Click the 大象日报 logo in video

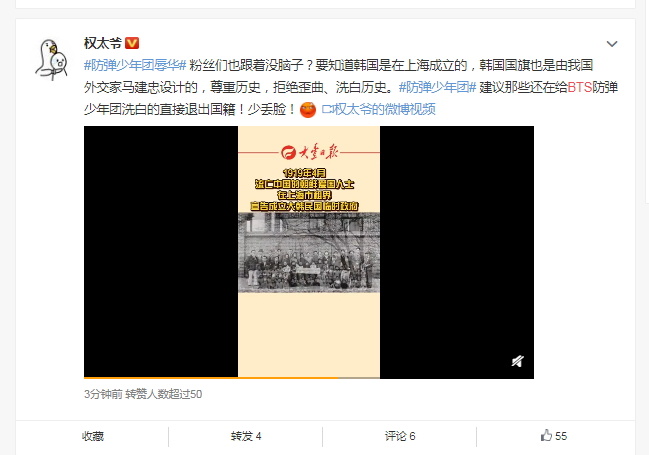pos(309,153)
